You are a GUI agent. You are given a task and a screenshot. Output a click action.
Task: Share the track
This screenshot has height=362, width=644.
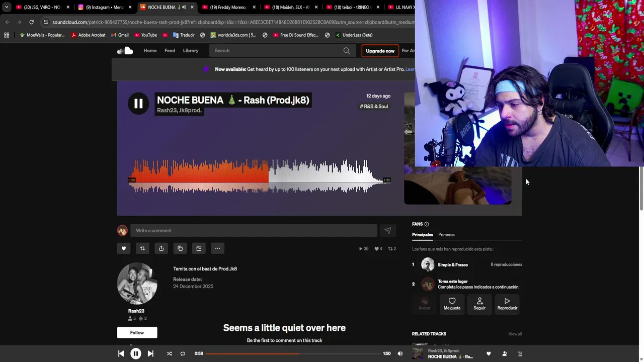coord(161,248)
